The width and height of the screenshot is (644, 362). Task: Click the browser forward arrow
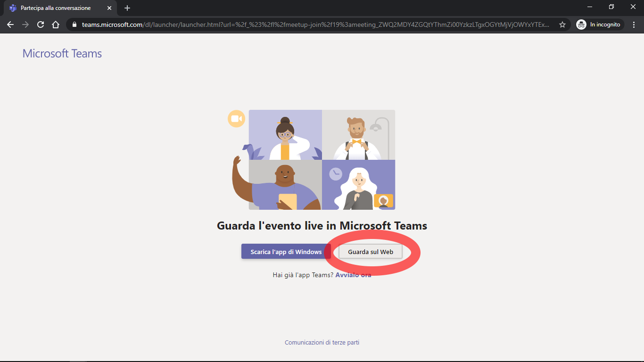[25, 25]
